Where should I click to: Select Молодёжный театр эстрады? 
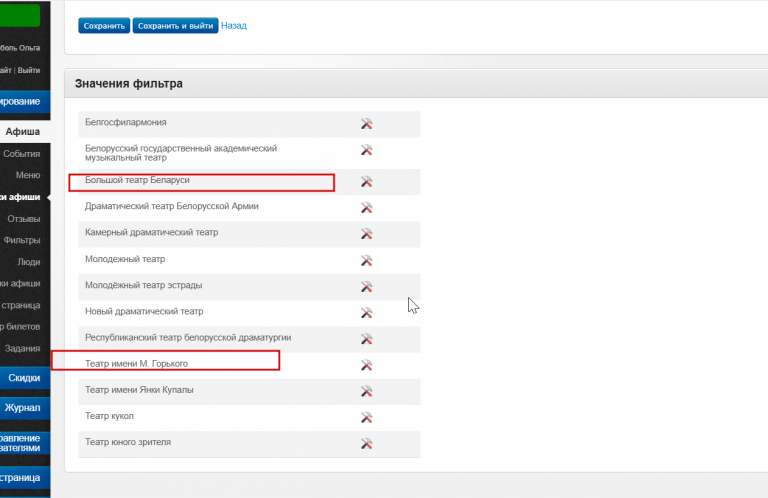click(x=144, y=285)
